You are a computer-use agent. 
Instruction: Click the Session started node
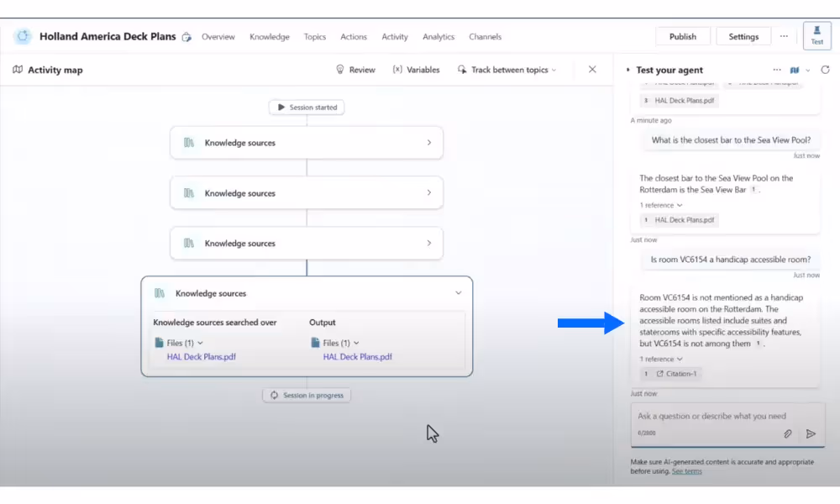click(x=307, y=108)
